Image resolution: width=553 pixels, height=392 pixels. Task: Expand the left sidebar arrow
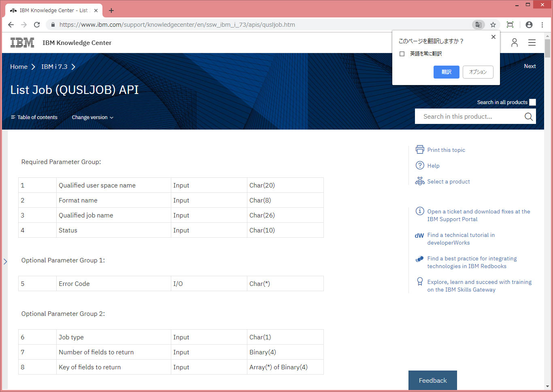tap(5, 262)
